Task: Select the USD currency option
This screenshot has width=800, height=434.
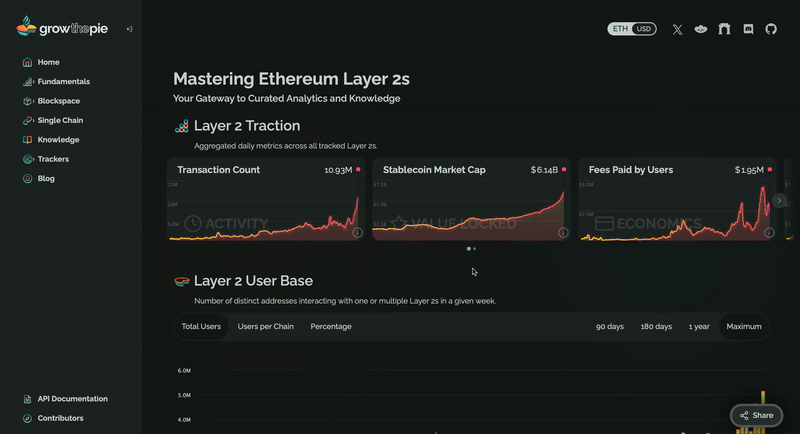Action: click(643, 29)
